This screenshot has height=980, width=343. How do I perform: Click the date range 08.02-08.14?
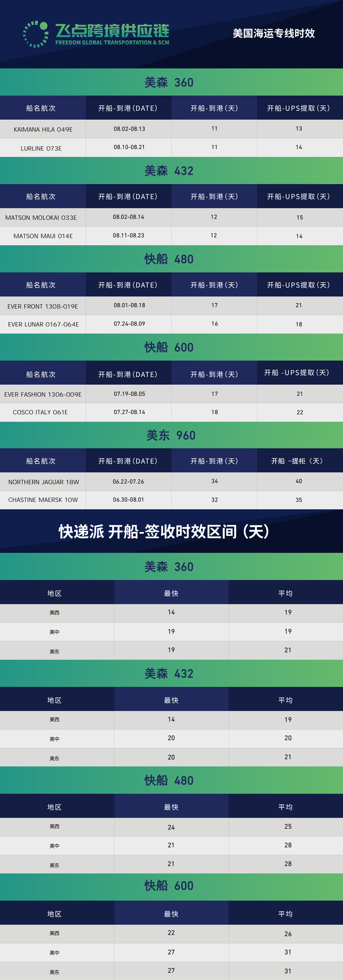(x=129, y=217)
